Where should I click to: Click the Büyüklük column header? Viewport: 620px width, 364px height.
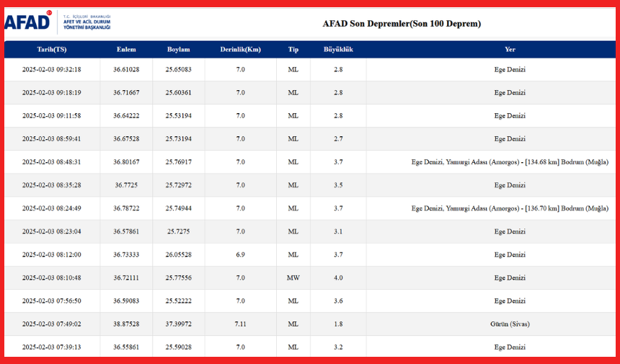(x=338, y=50)
